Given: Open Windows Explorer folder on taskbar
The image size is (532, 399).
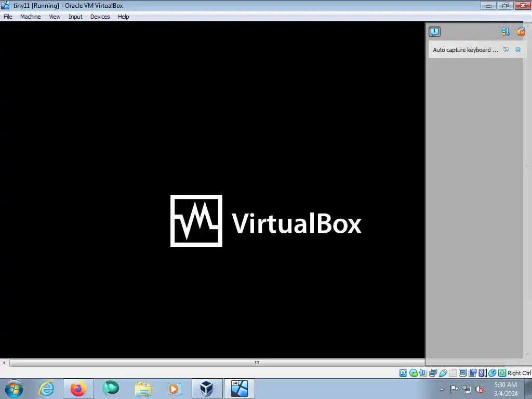Looking at the screenshot, I should coord(143,389).
